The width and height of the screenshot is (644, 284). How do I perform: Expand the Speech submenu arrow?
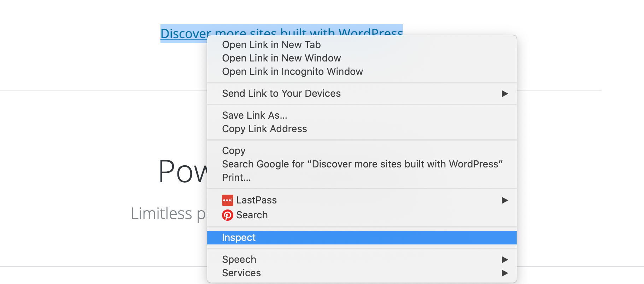coord(505,260)
